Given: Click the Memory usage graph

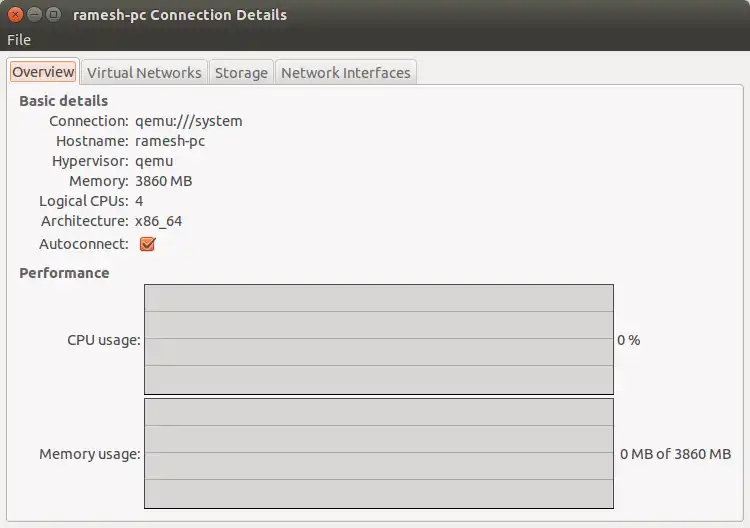Looking at the screenshot, I should (379, 453).
